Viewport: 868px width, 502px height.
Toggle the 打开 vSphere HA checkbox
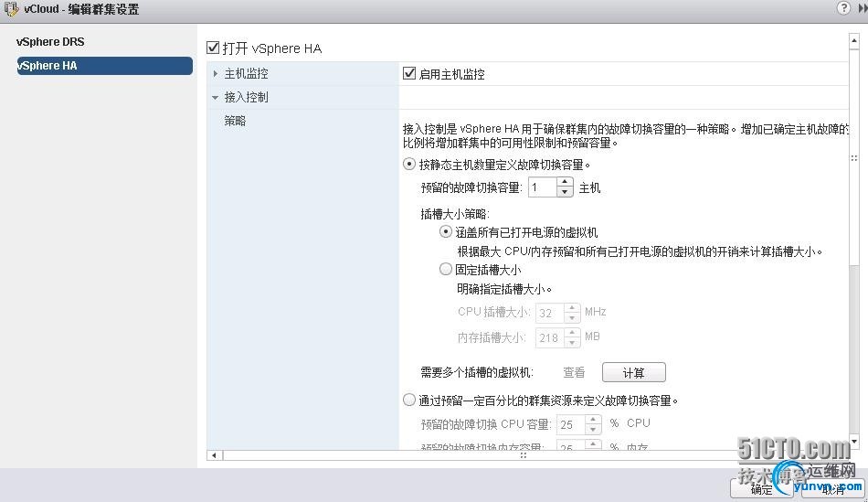(213, 48)
